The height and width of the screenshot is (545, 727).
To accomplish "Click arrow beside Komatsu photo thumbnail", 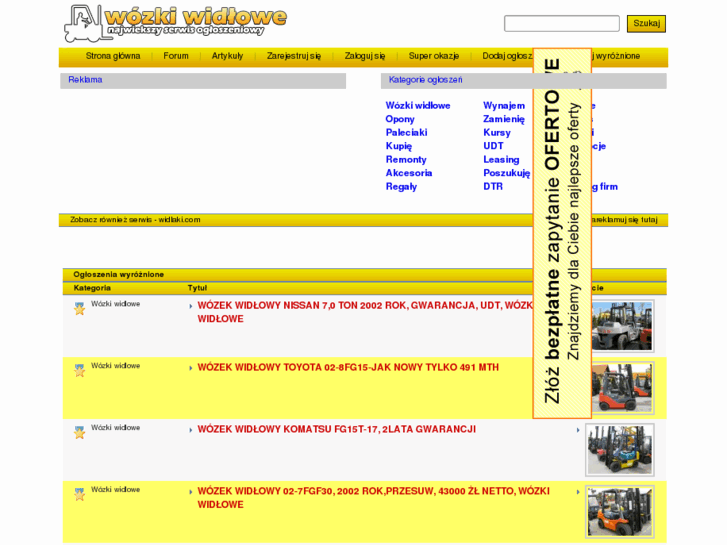I will (578, 430).
